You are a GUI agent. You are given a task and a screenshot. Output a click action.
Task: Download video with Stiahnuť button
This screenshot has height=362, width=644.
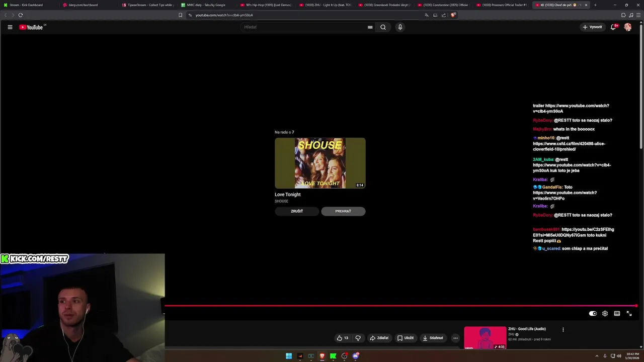tap(433, 338)
